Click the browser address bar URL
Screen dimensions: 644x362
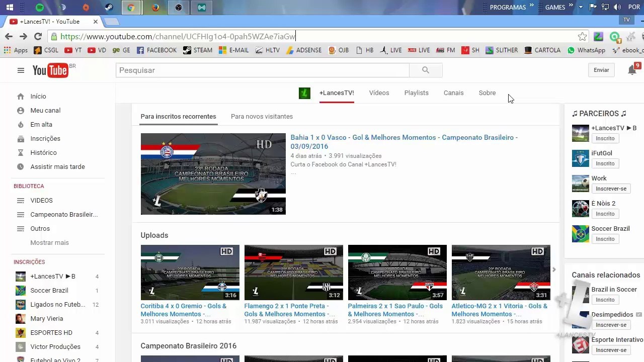pyautogui.click(x=178, y=37)
